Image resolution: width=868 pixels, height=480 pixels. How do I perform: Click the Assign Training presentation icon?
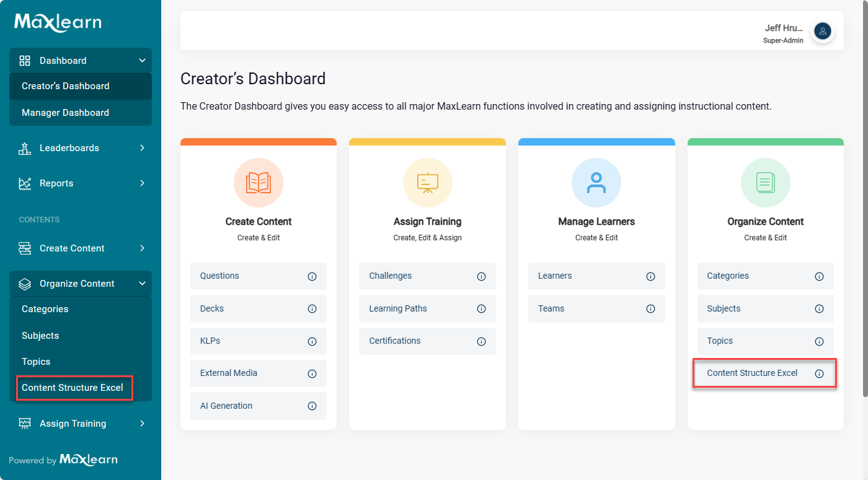(x=25, y=424)
